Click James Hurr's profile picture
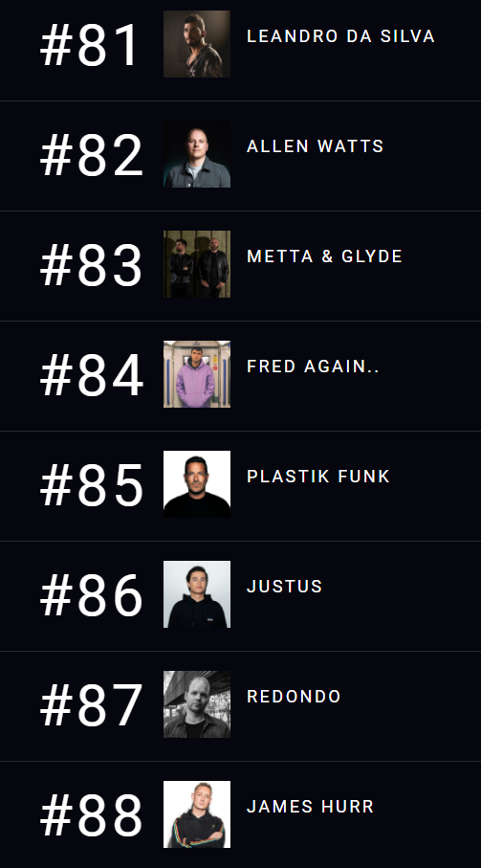Image resolution: width=481 pixels, height=868 pixels. (x=197, y=814)
